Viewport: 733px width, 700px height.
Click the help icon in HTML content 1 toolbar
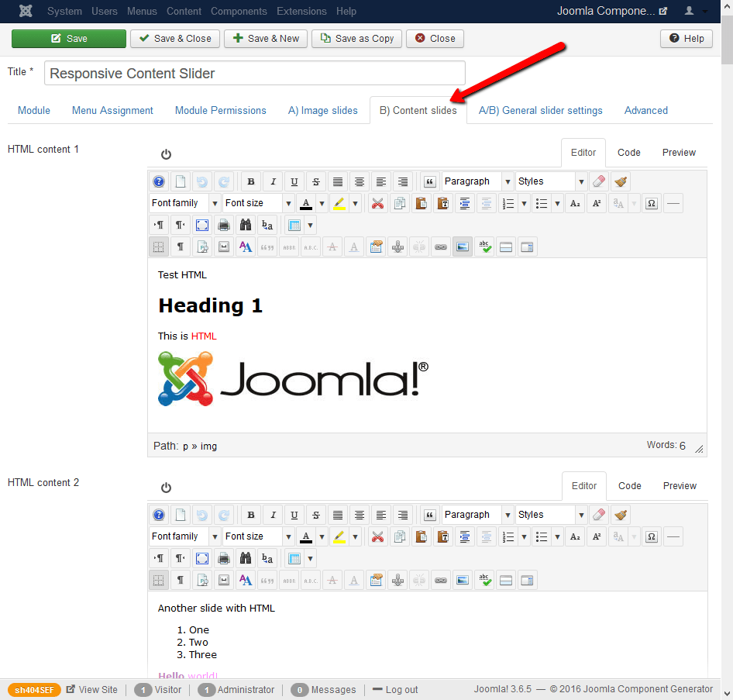pos(159,181)
